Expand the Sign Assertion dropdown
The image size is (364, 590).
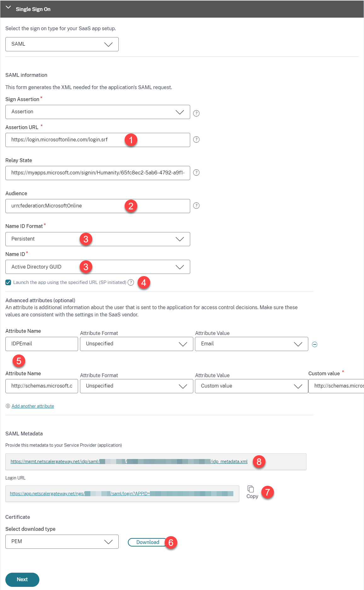click(98, 112)
